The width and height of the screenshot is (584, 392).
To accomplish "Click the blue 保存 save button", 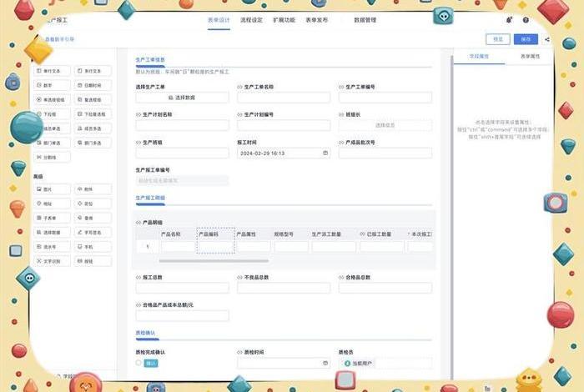I will pos(526,39).
